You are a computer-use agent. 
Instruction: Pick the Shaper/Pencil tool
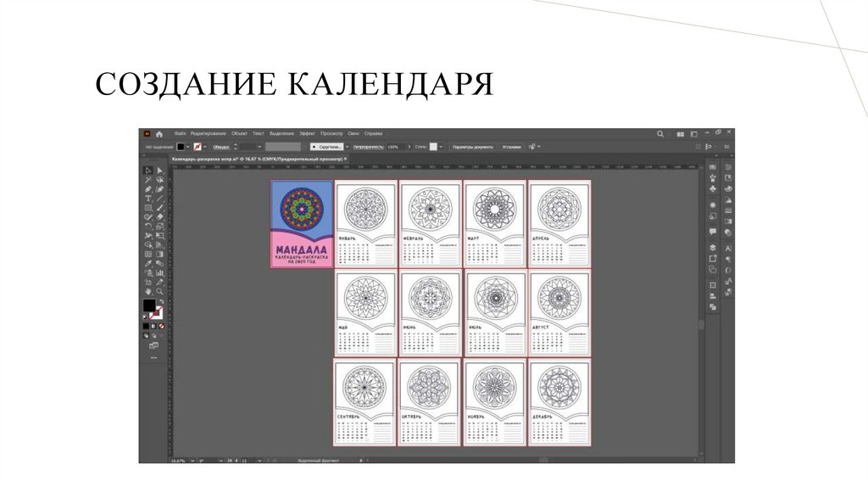pyautogui.click(x=147, y=216)
